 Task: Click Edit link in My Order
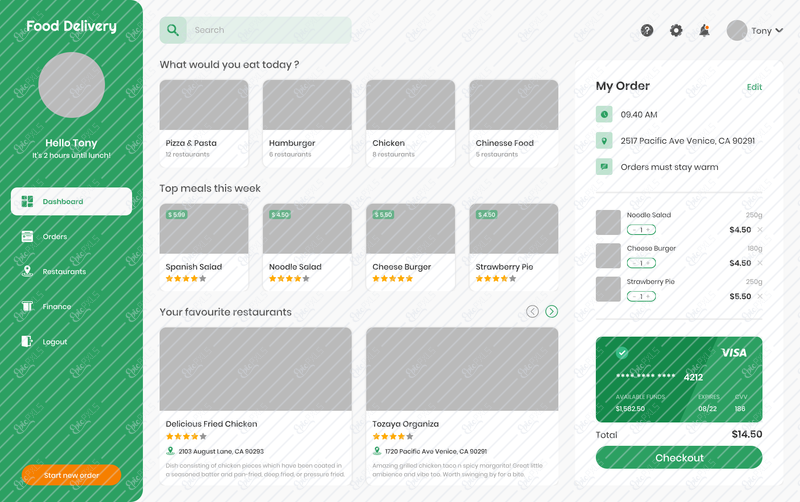pos(754,87)
